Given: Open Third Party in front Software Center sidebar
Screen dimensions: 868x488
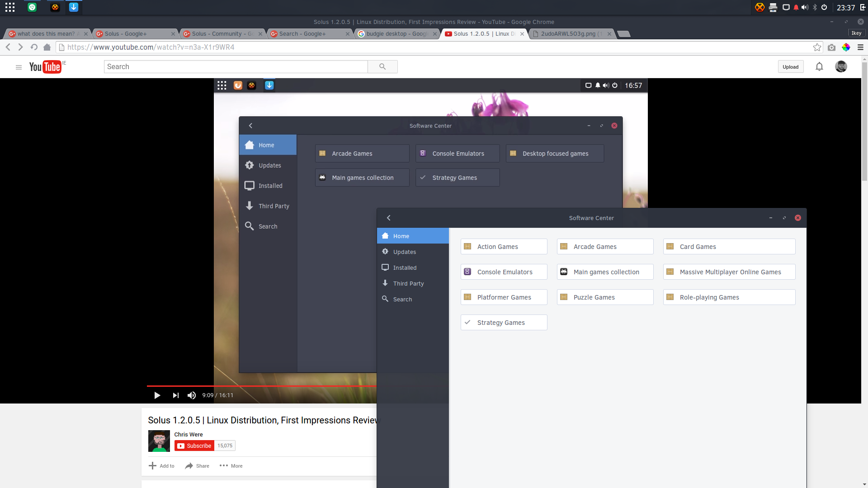Looking at the screenshot, I should [x=413, y=283].
